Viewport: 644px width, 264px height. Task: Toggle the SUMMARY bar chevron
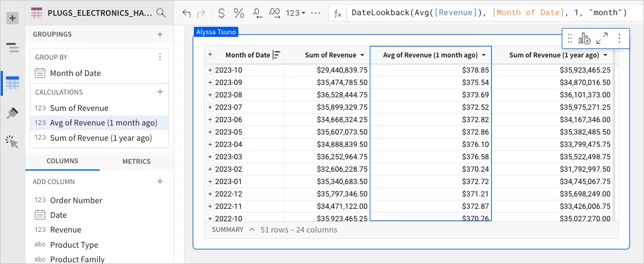click(x=252, y=230)
